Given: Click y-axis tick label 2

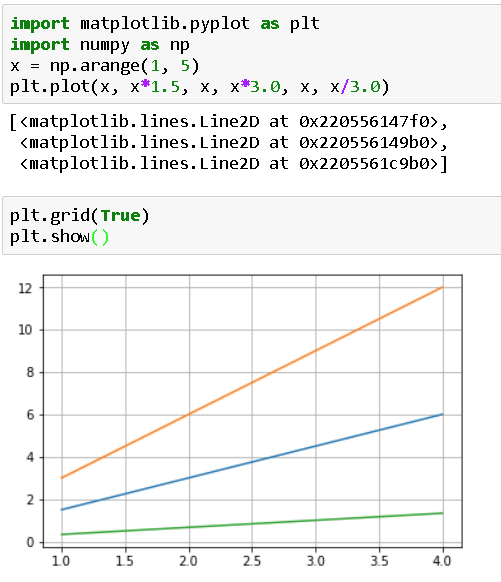Looking at the screenshot, I should point(30,500).
